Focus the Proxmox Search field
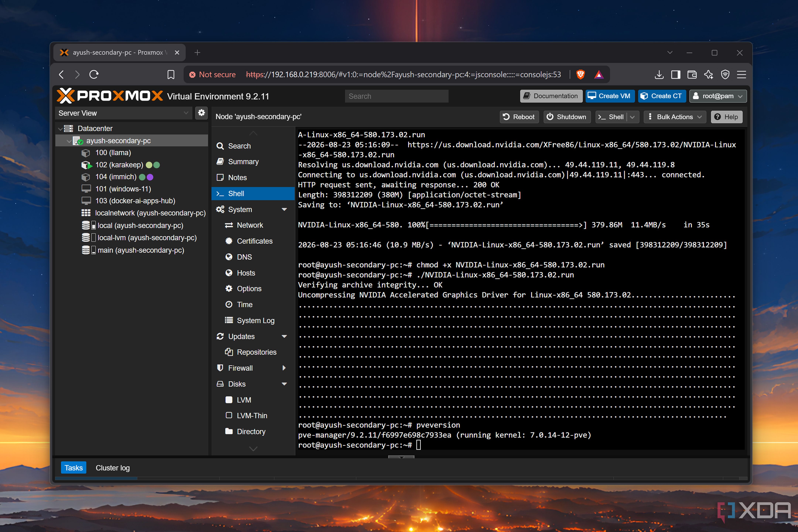 397,96
